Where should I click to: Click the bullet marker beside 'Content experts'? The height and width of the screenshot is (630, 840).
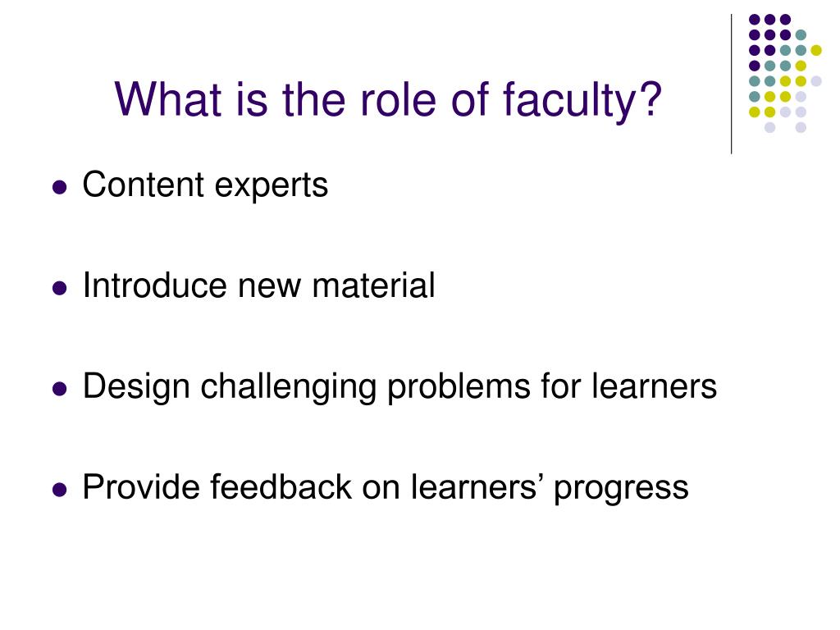[59, 188]
